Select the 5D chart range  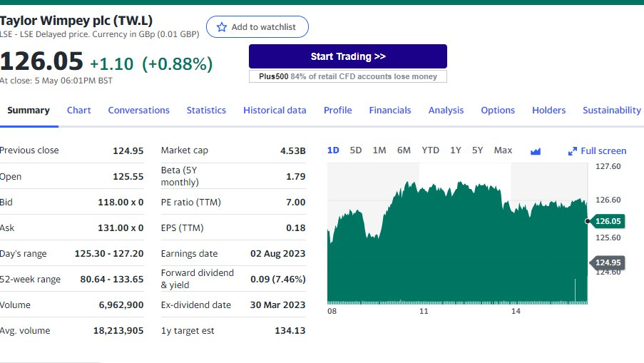(x=356, y=150)
